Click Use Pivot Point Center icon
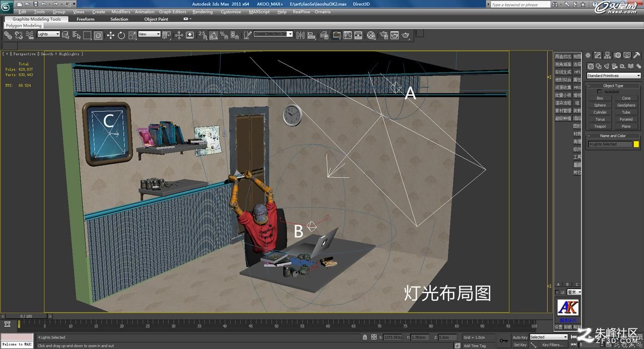The image size is (644, 349). point(167,35)
